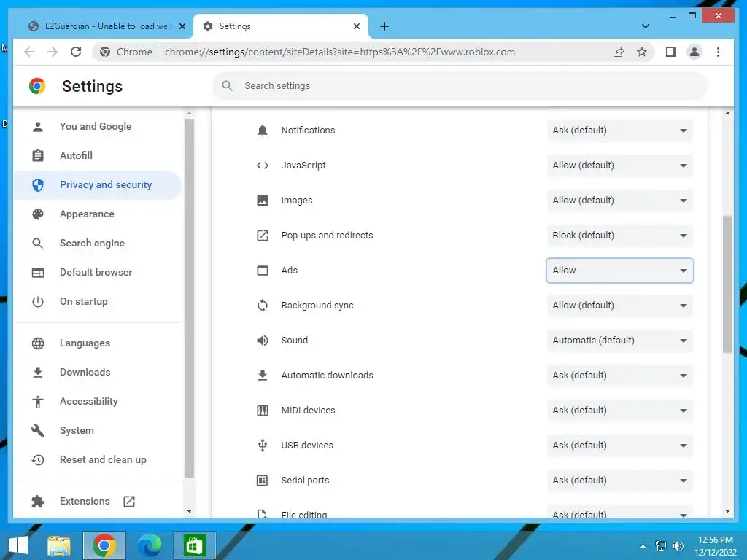Open the USB devices dropdown
The height and width of the screenshot is (560, 747).
(x=619, y=446)
